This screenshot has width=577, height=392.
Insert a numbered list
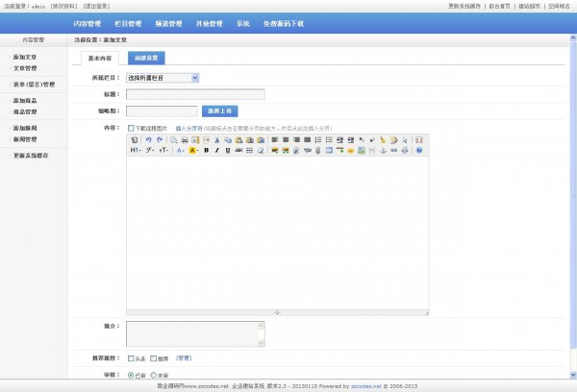click(318, 139)
